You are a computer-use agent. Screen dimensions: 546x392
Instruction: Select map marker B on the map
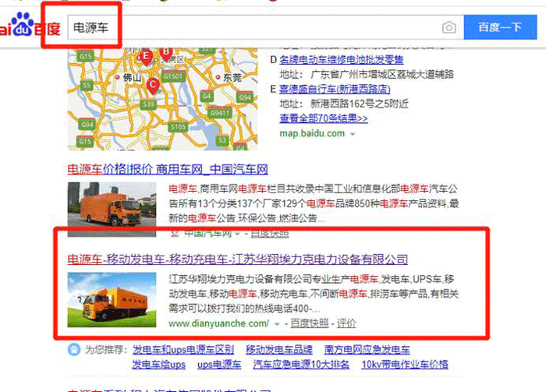166,53
